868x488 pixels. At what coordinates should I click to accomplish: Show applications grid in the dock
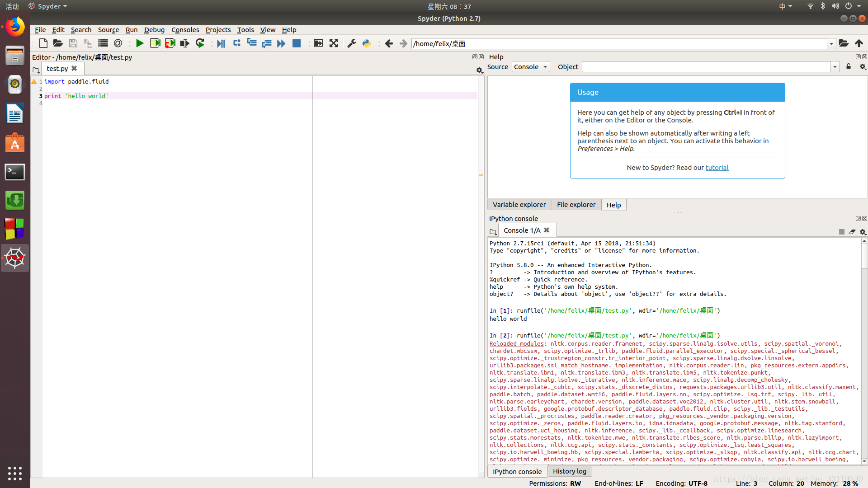(x=15, y=473)
